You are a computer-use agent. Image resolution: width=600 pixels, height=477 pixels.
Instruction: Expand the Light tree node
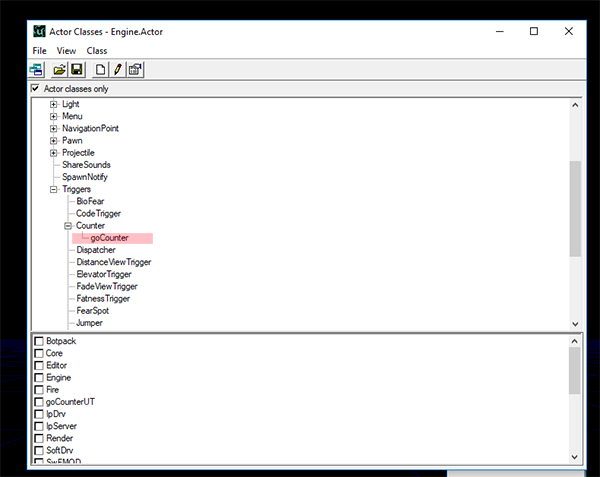[x=54, y=104]
